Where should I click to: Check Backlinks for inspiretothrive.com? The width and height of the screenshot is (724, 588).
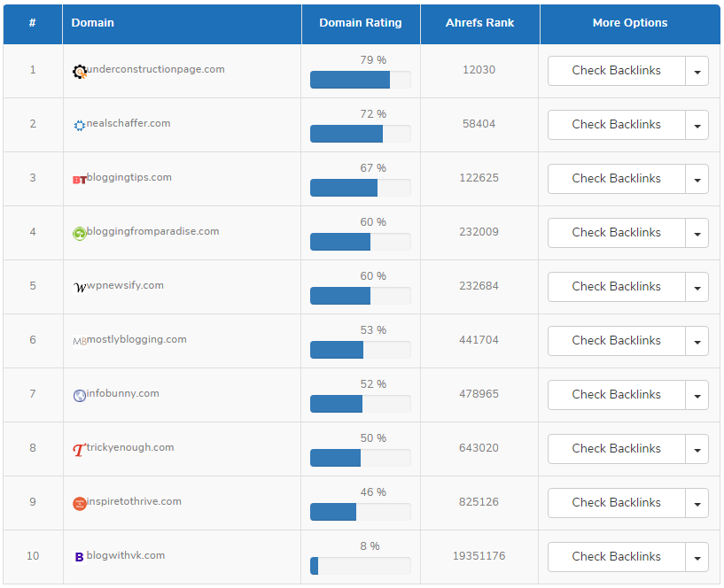point(617,503)
